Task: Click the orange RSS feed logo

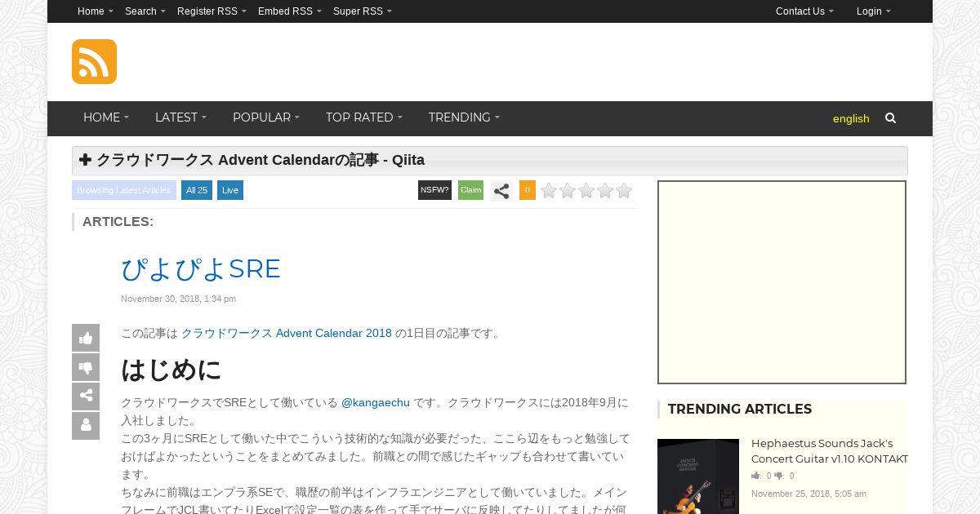Action: click(94, 61)
